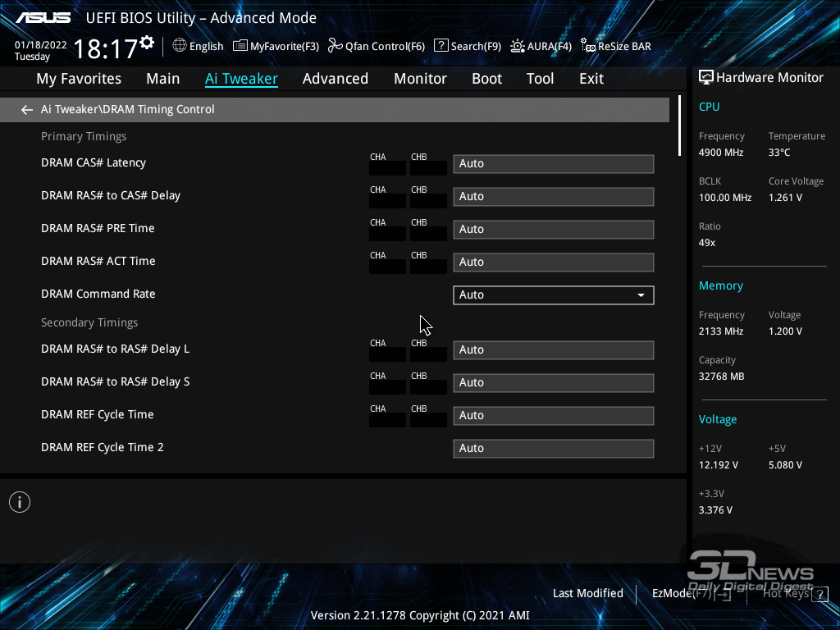Screen dimensions: 840x630
Task: Click the DRAM Command Rate label
Action: pyautogui.click(x=98, y=294)
